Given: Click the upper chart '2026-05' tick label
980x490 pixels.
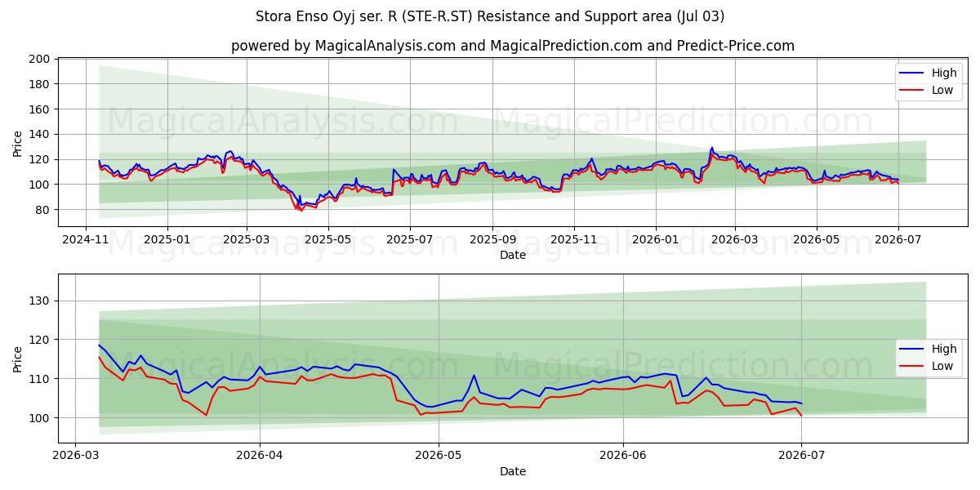Looking at the screenshot, I should (x=815, y=241).
